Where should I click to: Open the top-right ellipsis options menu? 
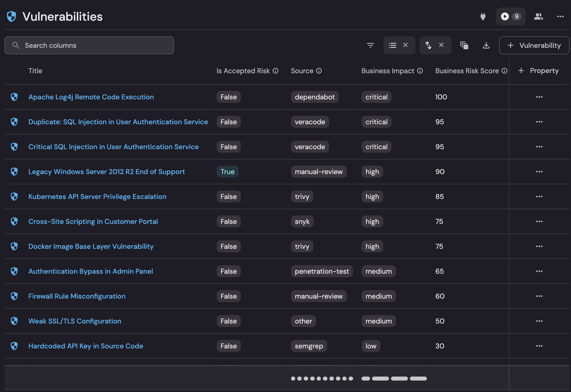[x=560, y=16]
